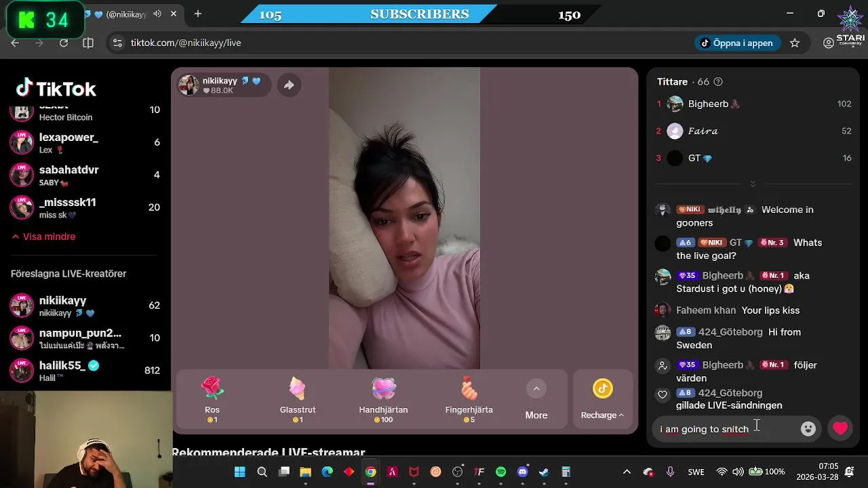Open the Recharge coins menu
Viewport: 868px width, 488px height.
pos(602,400)
